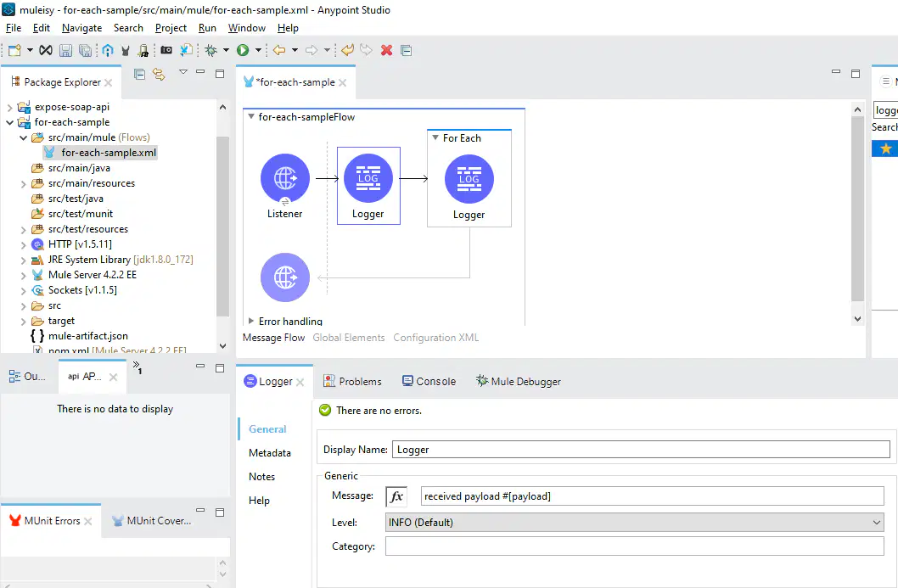Expand the src/main/resources folder
Screen dimensions: 898x588
(x=24, y=184)
